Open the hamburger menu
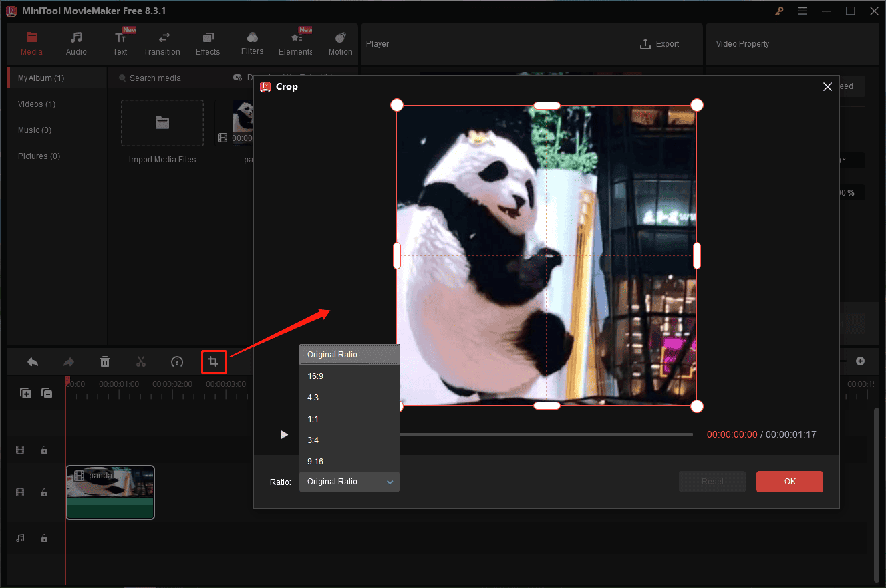 802,11
